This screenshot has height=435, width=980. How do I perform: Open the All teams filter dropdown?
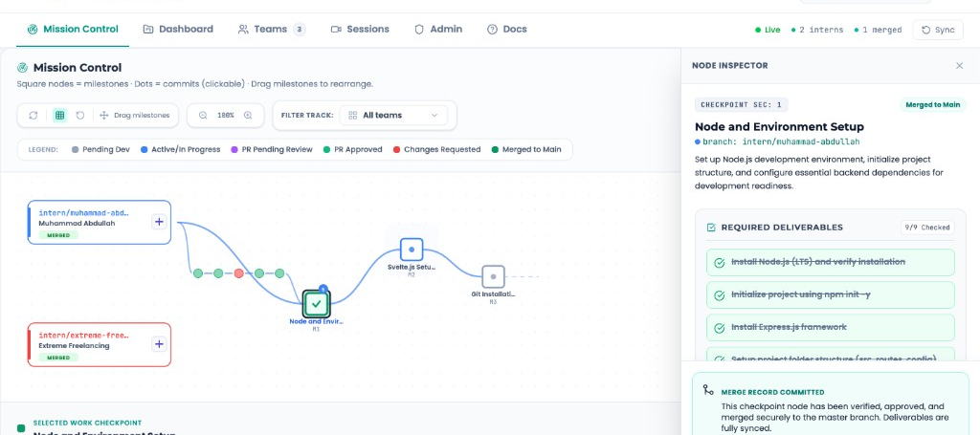[x=393, y=116]
